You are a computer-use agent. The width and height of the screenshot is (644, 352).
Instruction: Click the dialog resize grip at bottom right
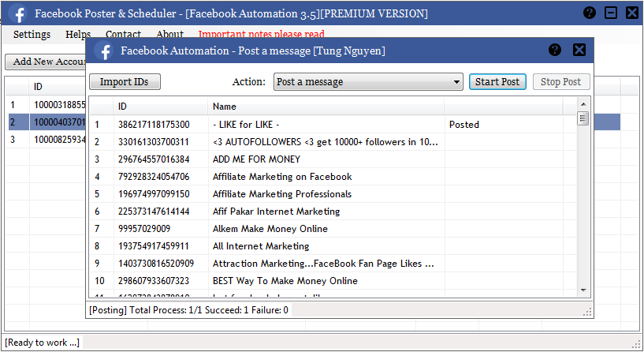587,313
